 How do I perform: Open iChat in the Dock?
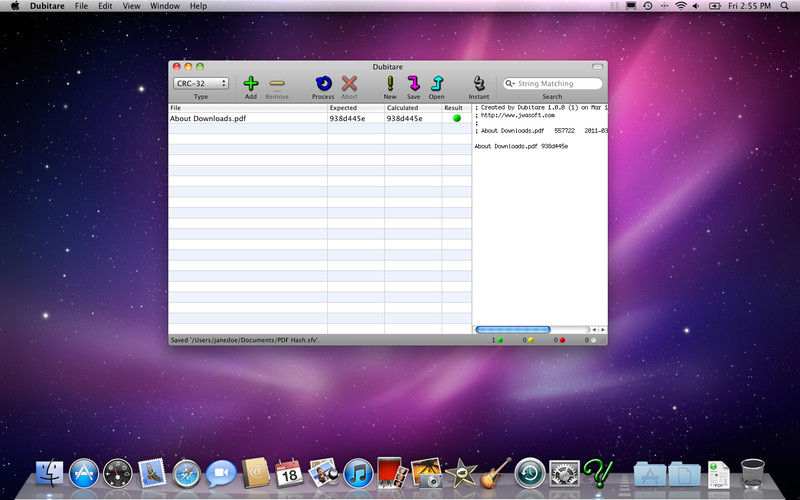coord(221,473)
